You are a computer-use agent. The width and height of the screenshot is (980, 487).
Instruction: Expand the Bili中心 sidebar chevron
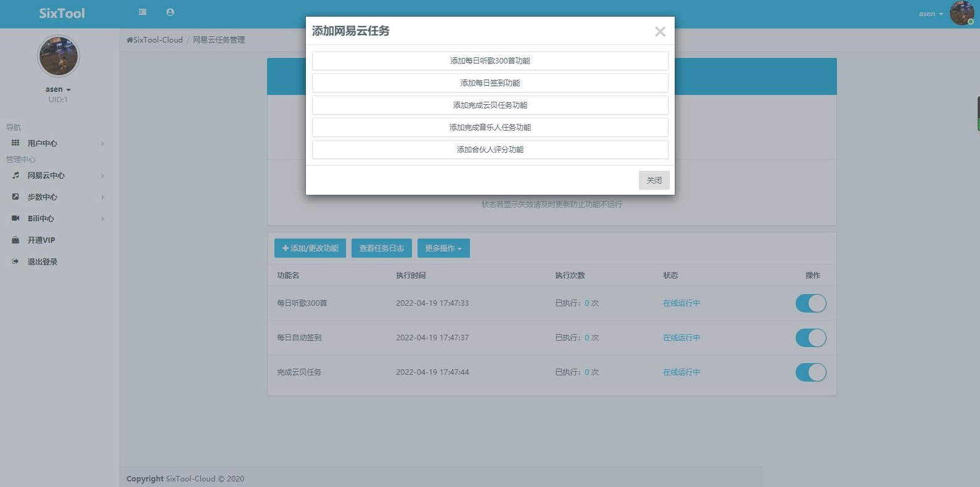point(102,219)
